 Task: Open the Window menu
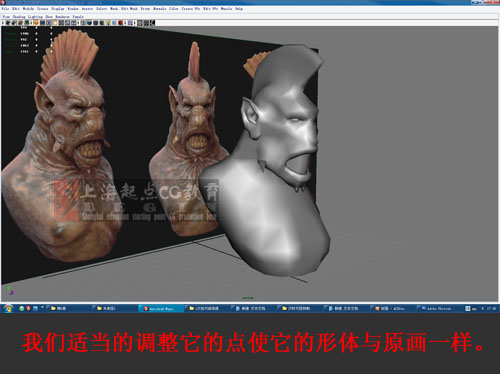coord(73,9)
